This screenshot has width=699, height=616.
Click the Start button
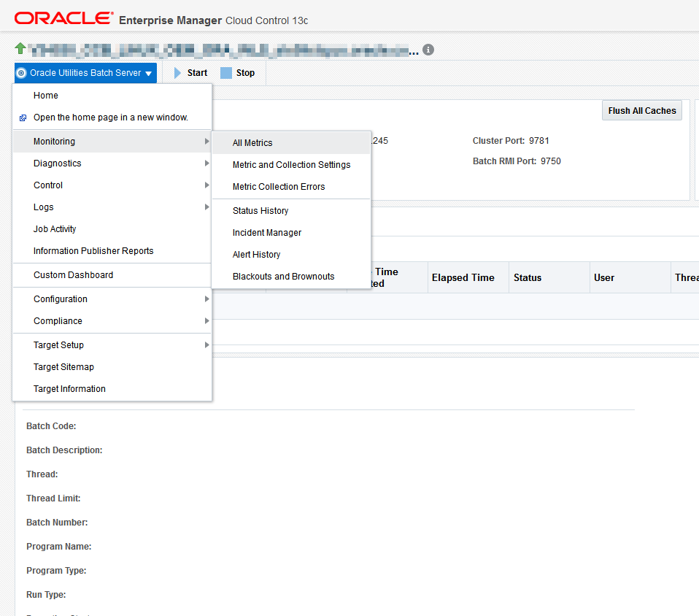coord(190,73)
